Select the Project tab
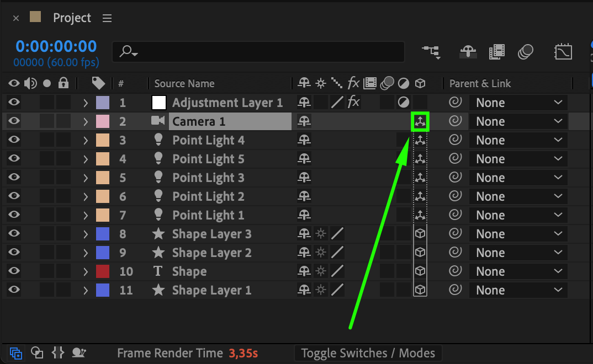The height and width of the screenshot is (364, 593). 72,18
